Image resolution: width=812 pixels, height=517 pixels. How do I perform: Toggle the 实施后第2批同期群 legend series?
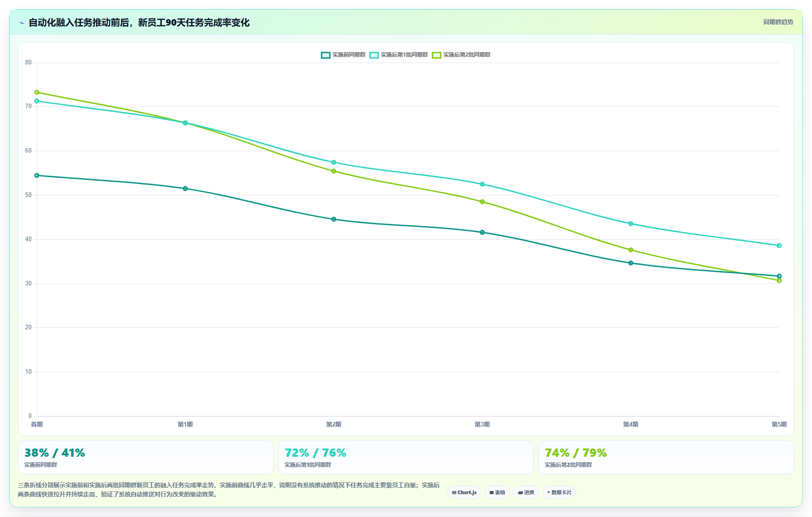[461, 55]
